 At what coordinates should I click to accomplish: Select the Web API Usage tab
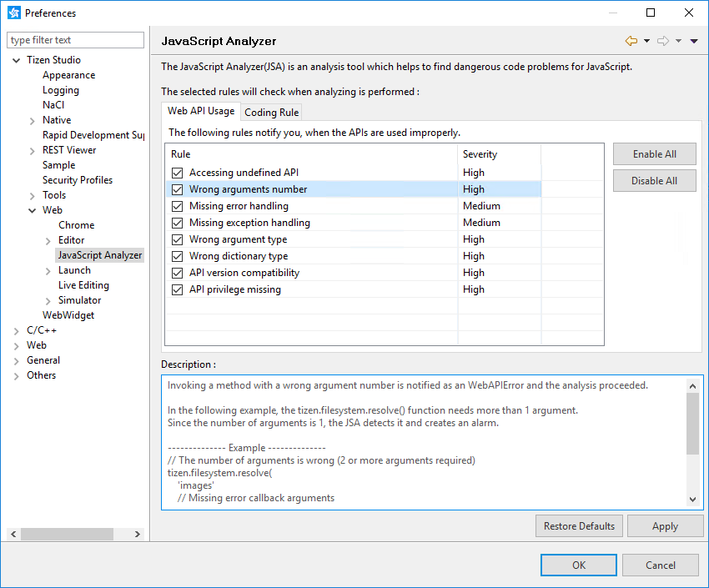[201, 111]
